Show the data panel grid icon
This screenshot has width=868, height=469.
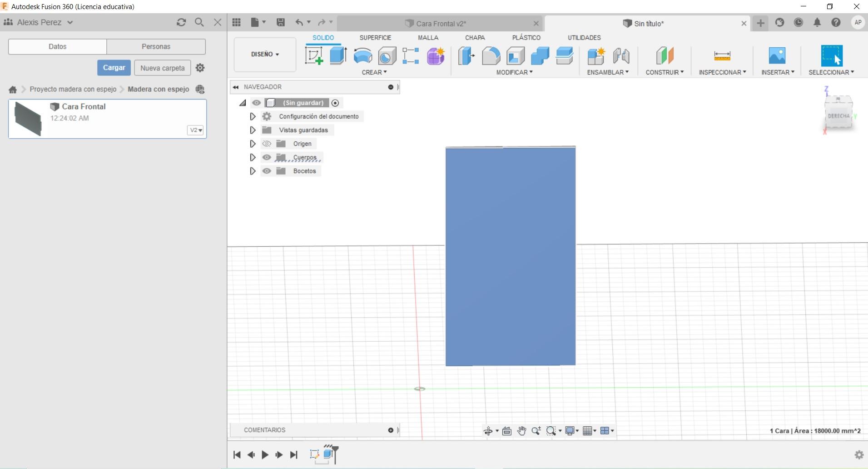coord(236,22)
